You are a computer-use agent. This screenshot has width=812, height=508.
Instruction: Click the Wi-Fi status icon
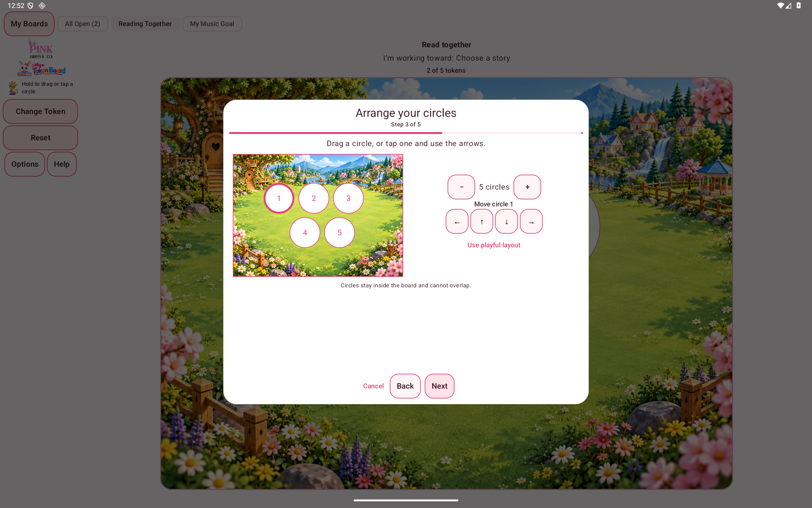click(x=781, y=5)
